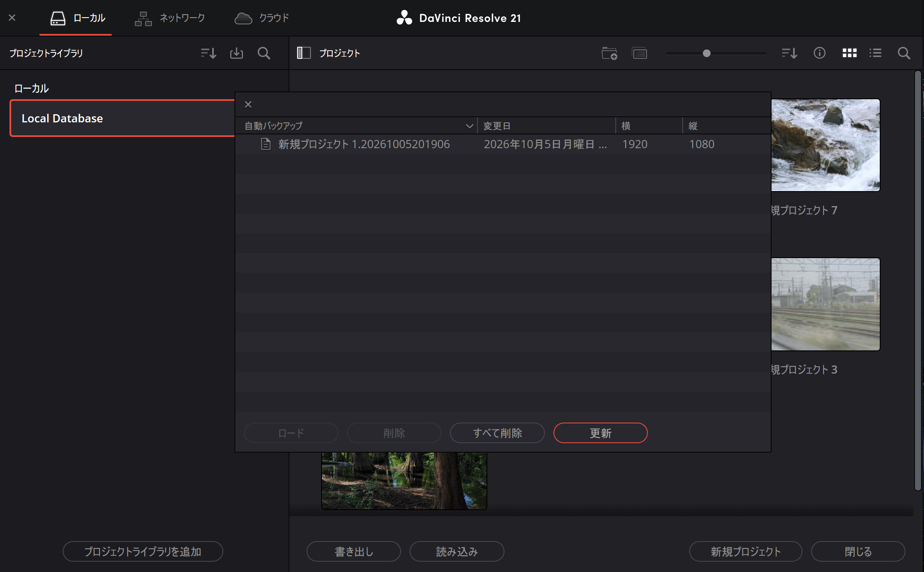Sort by the 自動バックアップ column header
The image size is (924, 572).
(x=356, y=126)
